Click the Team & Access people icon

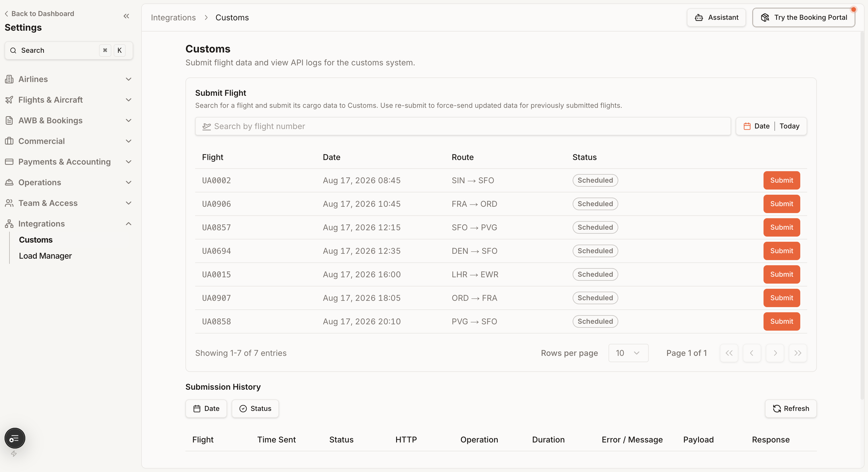[x=9, y=203]
